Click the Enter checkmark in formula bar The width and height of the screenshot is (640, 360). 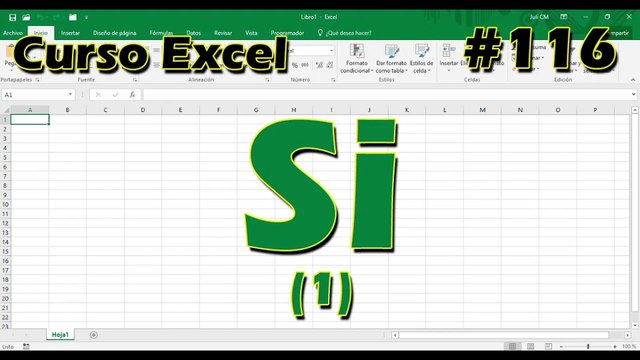(x=116, y=95)
